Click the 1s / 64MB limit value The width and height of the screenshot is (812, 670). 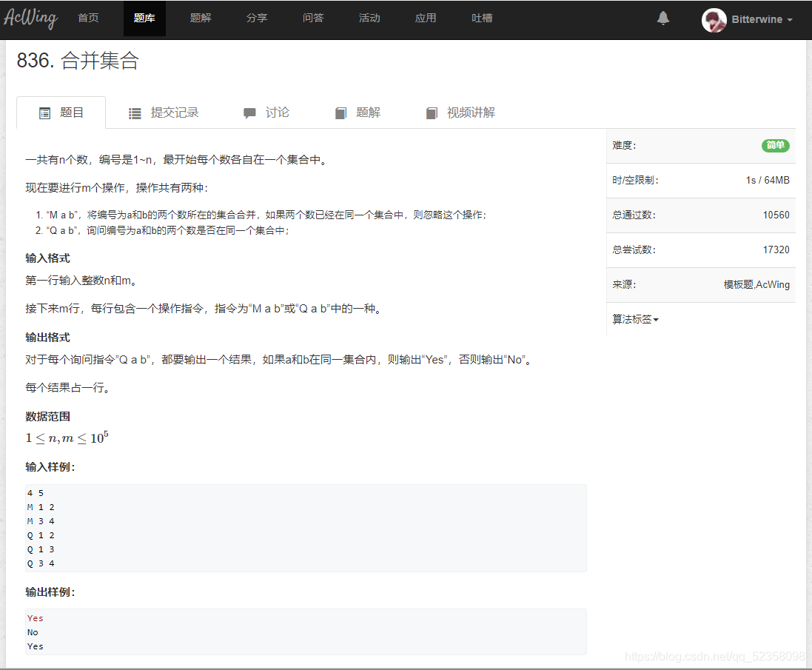768,180
